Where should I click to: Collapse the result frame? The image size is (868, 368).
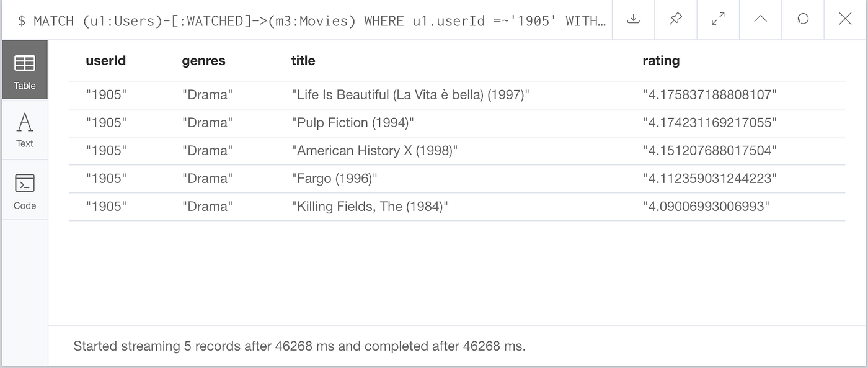tap(760, 19)
